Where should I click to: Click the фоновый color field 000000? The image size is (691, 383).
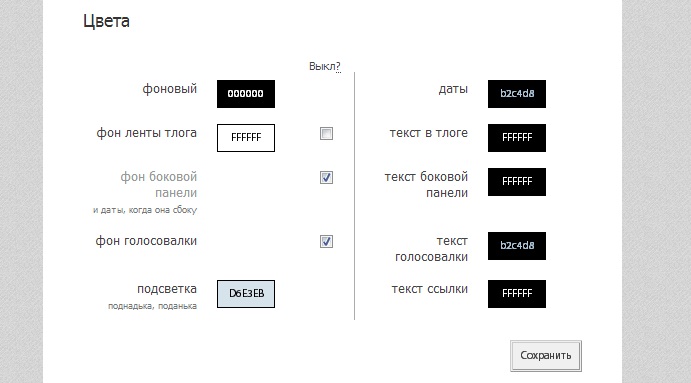246,94
